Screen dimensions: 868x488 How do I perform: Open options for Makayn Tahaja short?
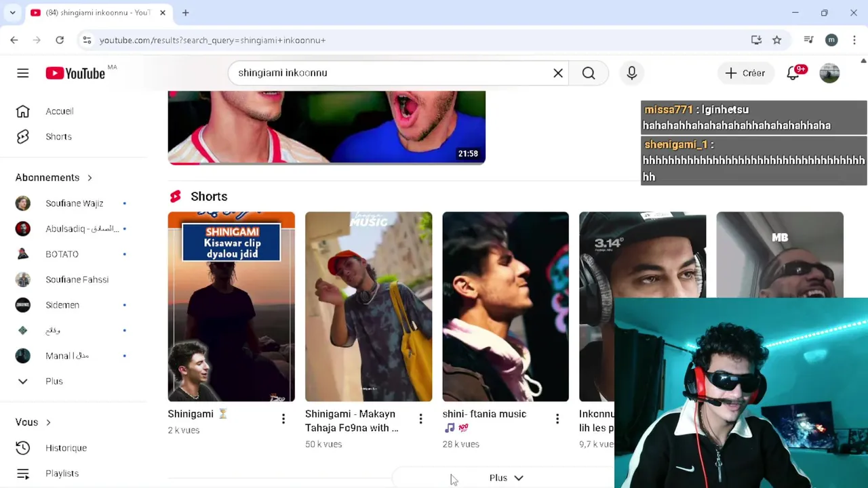[420, 420]
